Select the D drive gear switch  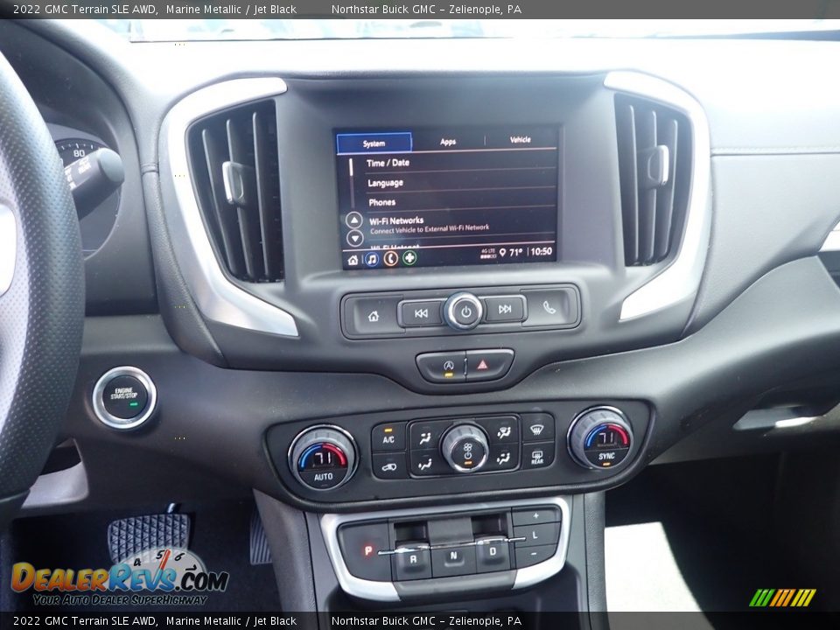[493, 553]
